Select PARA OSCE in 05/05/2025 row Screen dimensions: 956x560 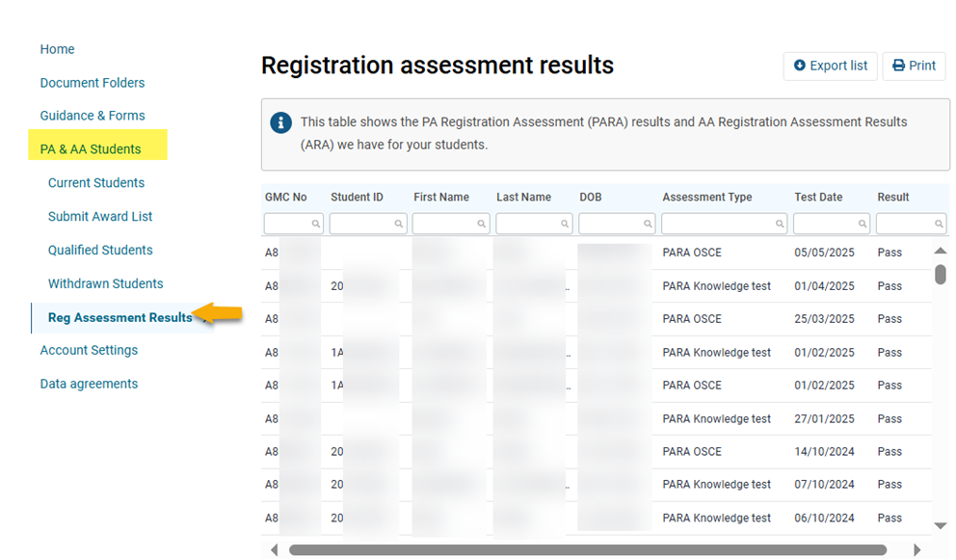tap(692, 253)
